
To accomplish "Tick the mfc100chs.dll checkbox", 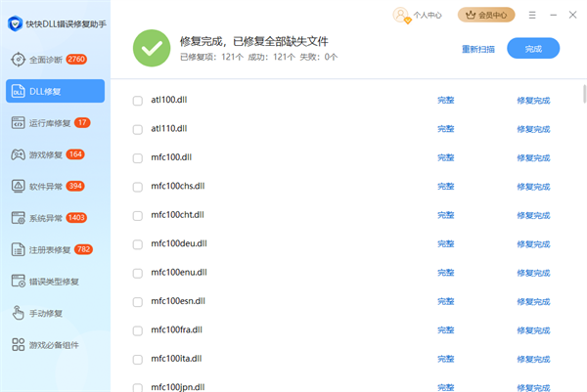I will (137, 186).
